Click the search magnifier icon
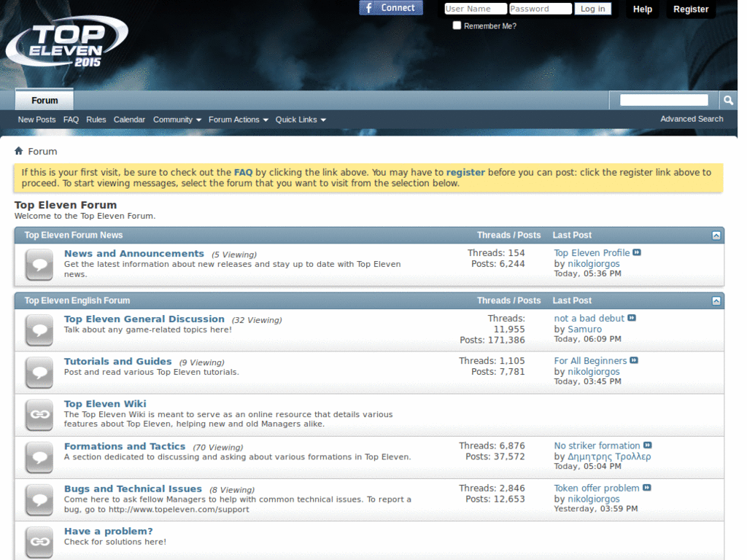This screenshot has height=560, width=747. [728, 100]
